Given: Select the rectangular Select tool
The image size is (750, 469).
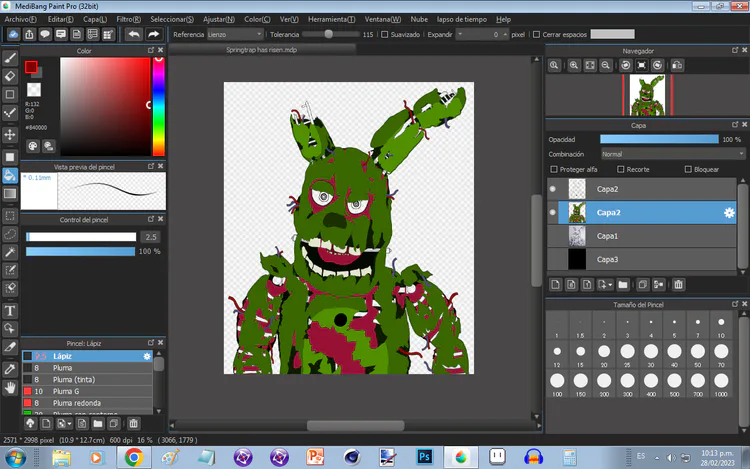Looking at the screenshot, I should (10, 216).
